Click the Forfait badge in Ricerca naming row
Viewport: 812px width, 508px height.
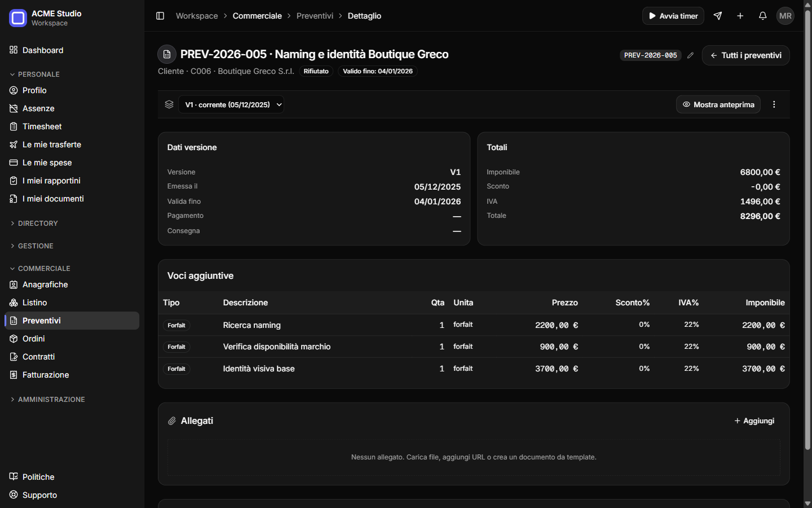(x=176, y=325)
